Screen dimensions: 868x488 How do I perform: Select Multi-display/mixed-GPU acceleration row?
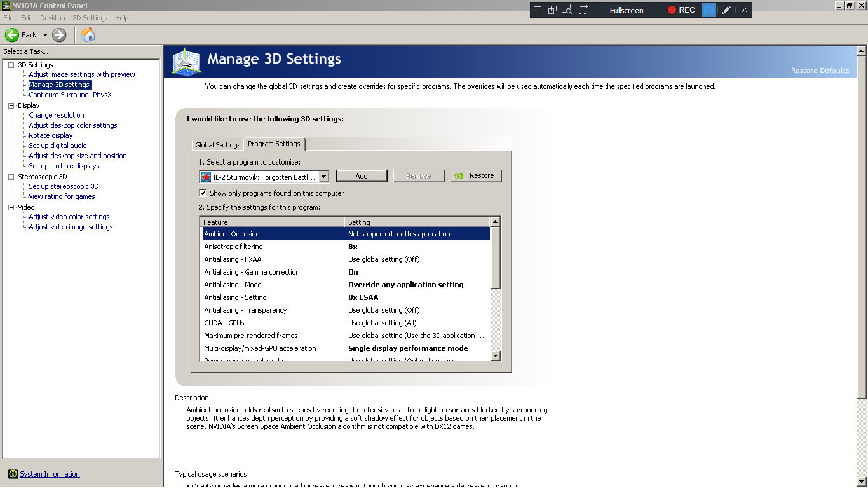pos(346,348)
